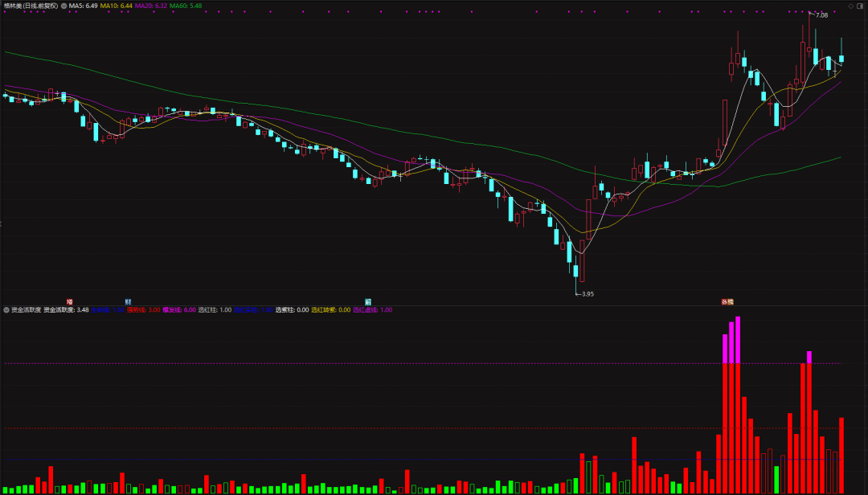868x495 pixels.
Task: Click the 资金活跃度 indicator name
Action: click(x=27, y=309)
